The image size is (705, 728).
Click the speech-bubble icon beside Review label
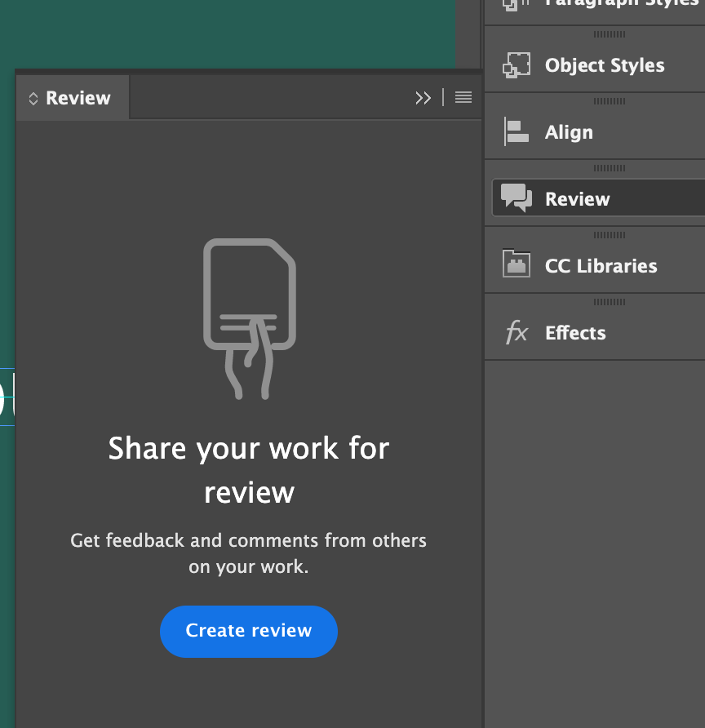[x=516, y=198]
